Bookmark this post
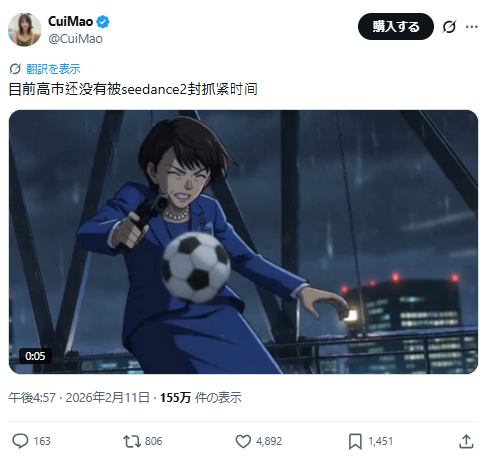 355,441
